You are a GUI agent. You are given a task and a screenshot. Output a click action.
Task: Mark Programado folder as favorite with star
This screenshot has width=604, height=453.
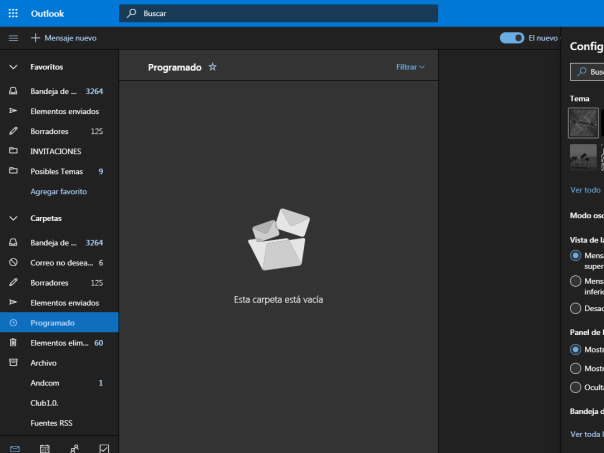212,67
